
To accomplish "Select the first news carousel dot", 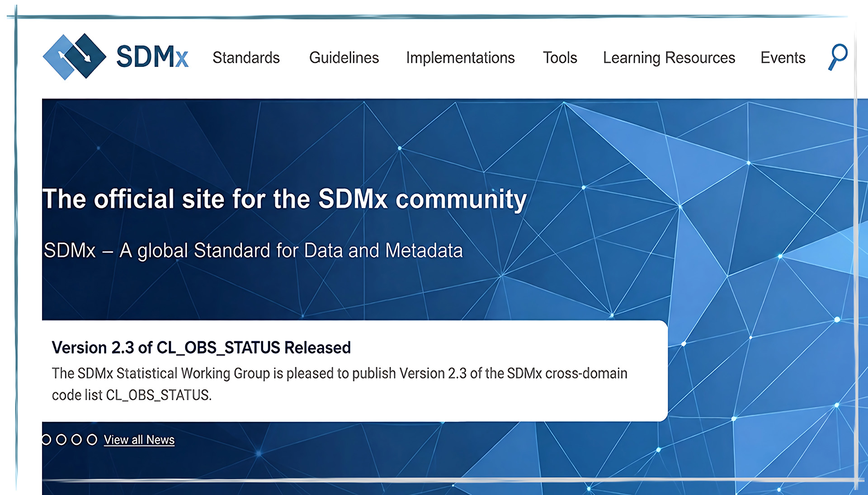I will point(46,440).
